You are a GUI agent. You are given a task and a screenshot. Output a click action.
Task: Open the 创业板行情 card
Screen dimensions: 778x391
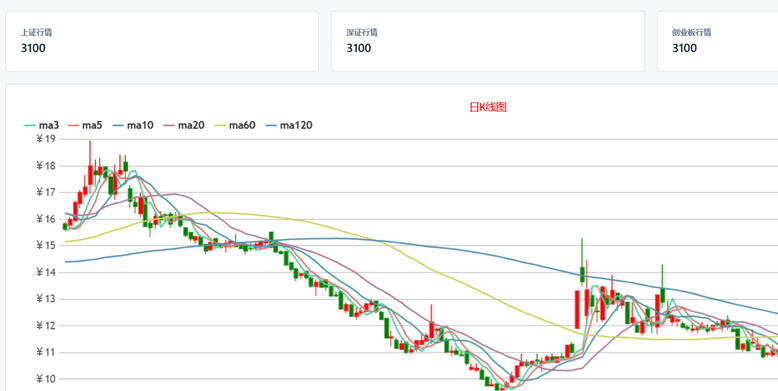tap(717, 41)
